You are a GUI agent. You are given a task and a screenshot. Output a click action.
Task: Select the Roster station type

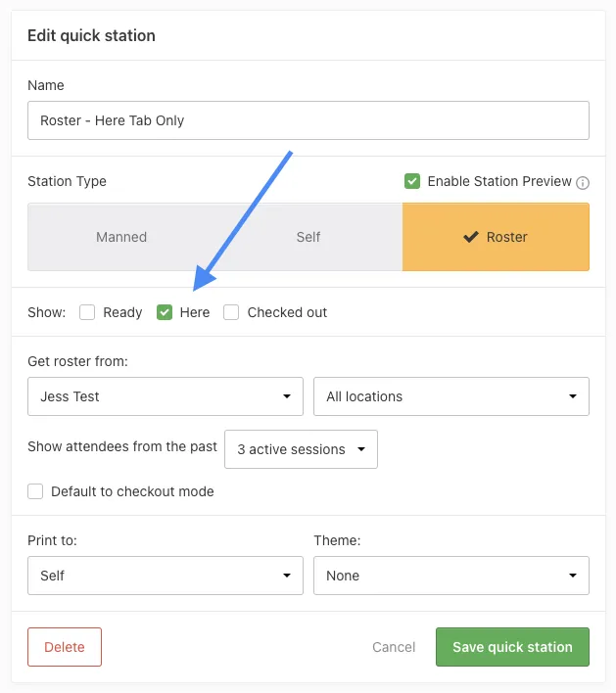tap(496, 237)
